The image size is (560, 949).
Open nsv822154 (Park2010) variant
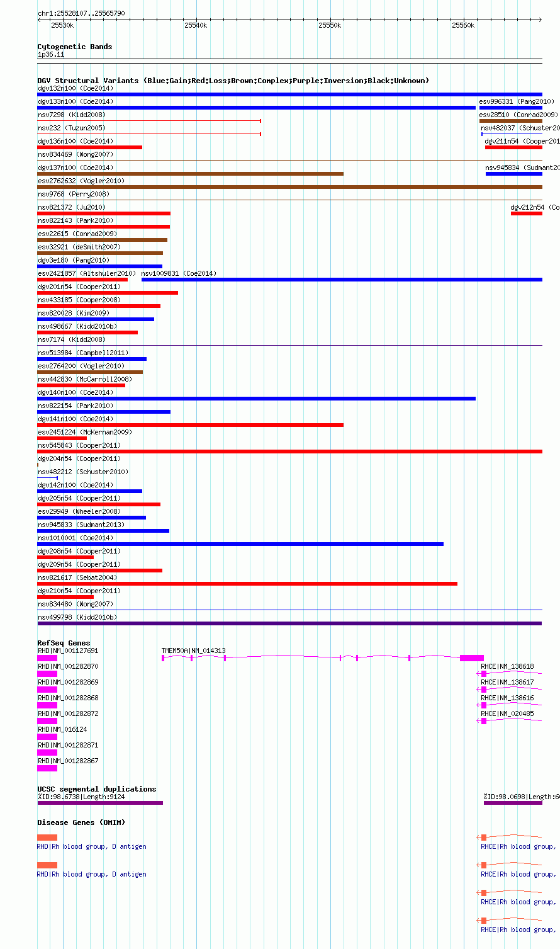pos(76,406)
